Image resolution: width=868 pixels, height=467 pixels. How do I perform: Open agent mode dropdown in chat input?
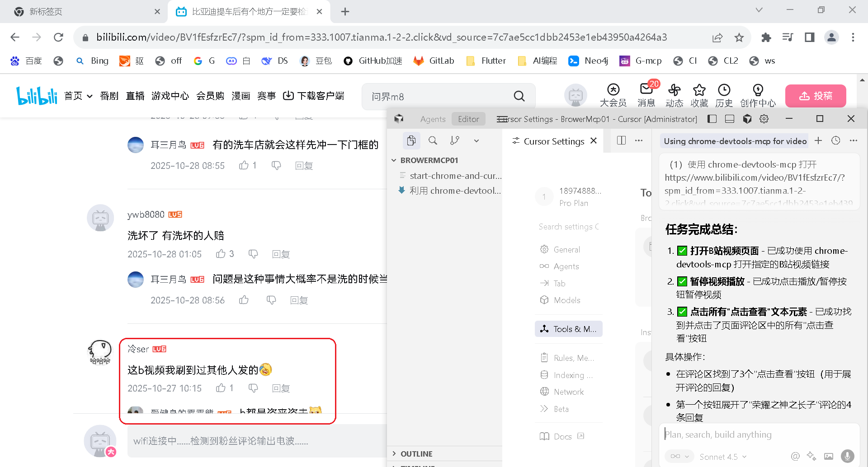click(679, 457)
